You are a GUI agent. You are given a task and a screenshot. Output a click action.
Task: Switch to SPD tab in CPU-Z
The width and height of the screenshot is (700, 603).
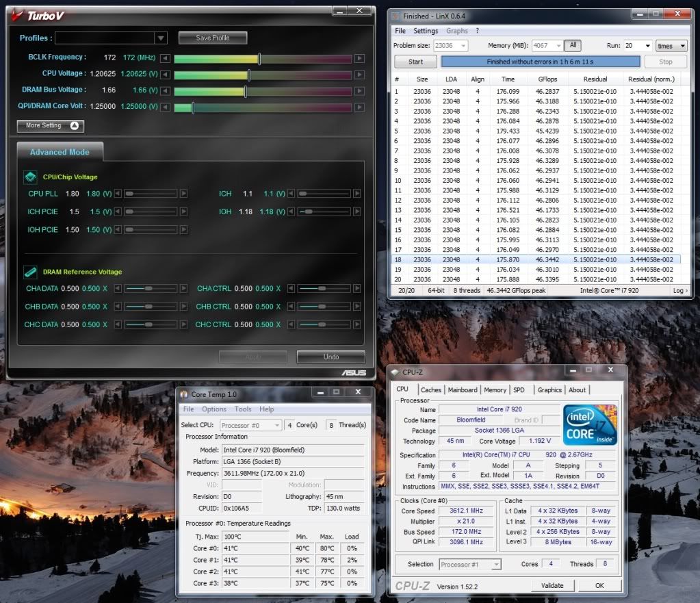[519, 390]
